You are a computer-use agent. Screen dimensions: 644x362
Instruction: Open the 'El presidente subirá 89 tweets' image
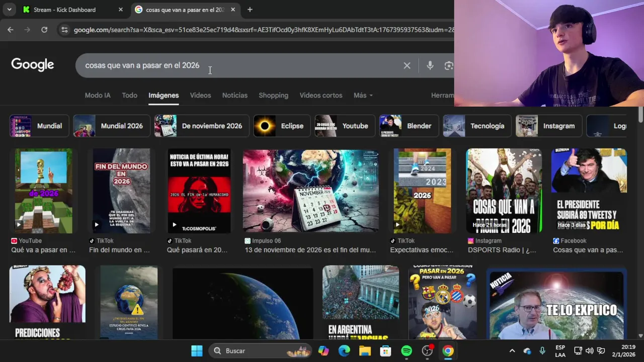click(589, 191)
